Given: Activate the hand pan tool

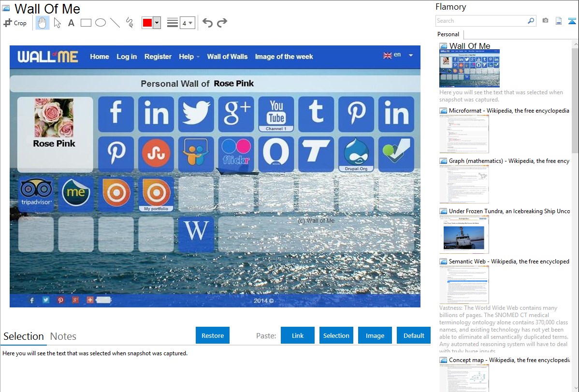Looking at the screenshot, I should pos(42,23).
